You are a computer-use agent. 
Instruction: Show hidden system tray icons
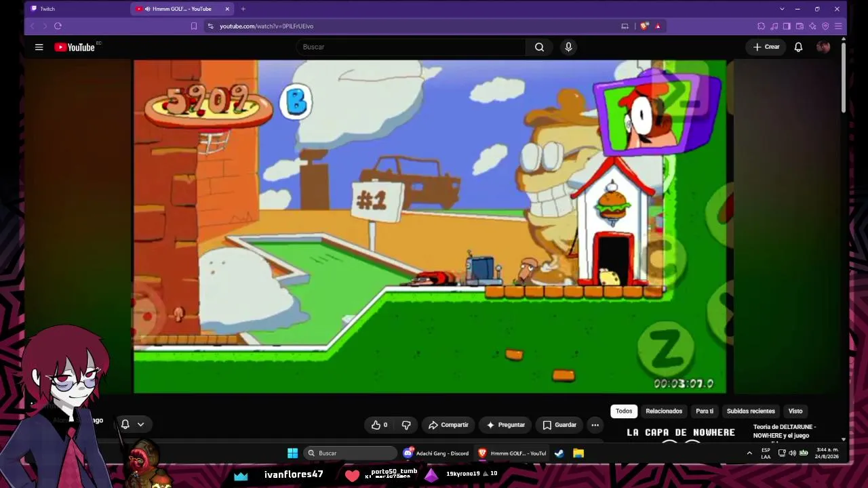(749, 453)
